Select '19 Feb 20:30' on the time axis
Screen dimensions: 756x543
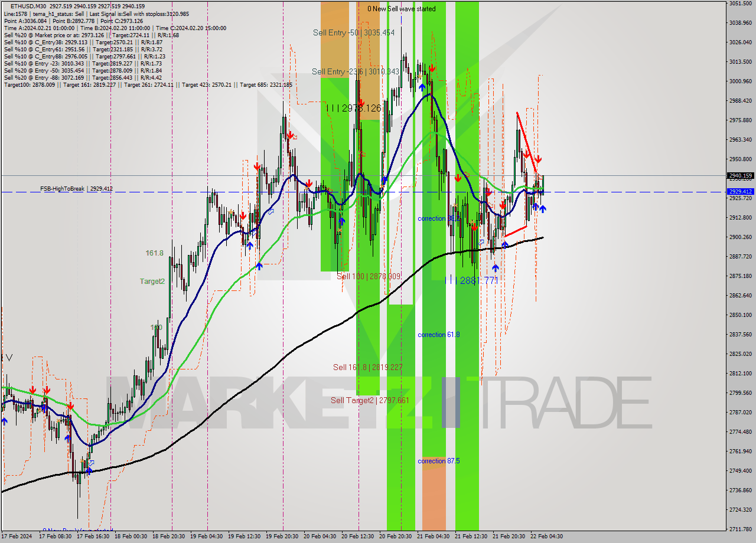click(x=282, y=537)
